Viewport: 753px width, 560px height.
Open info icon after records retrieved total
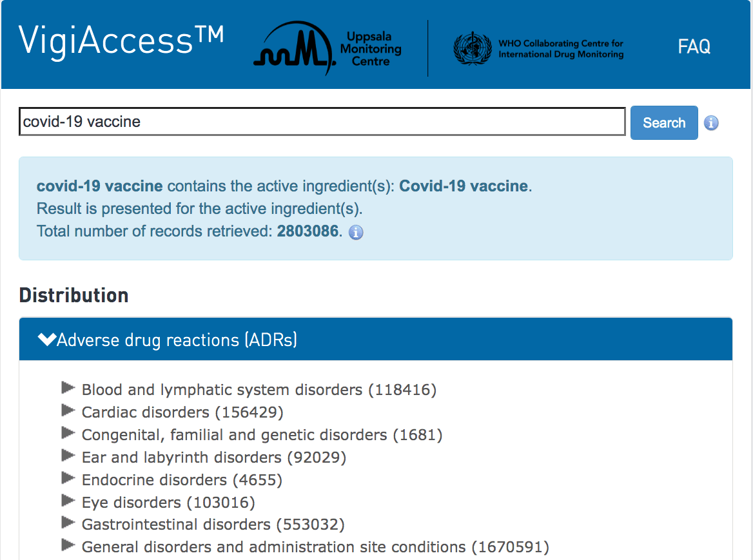356,232
